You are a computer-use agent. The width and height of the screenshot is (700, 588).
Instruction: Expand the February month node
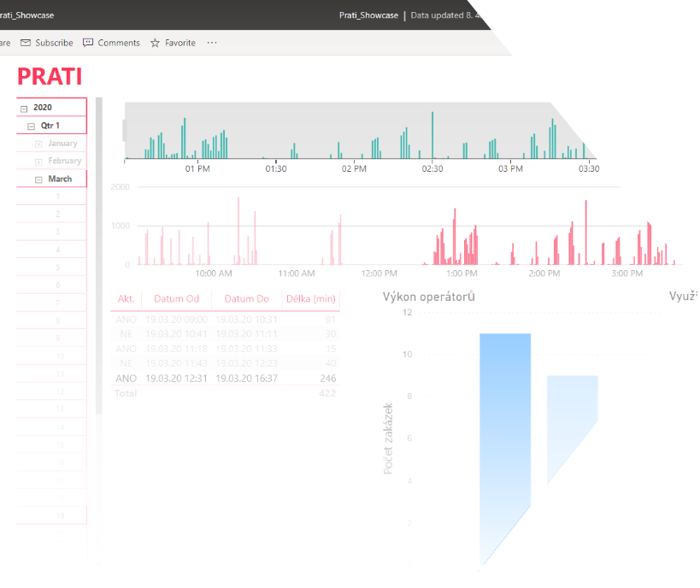click(x=38, y=162)
